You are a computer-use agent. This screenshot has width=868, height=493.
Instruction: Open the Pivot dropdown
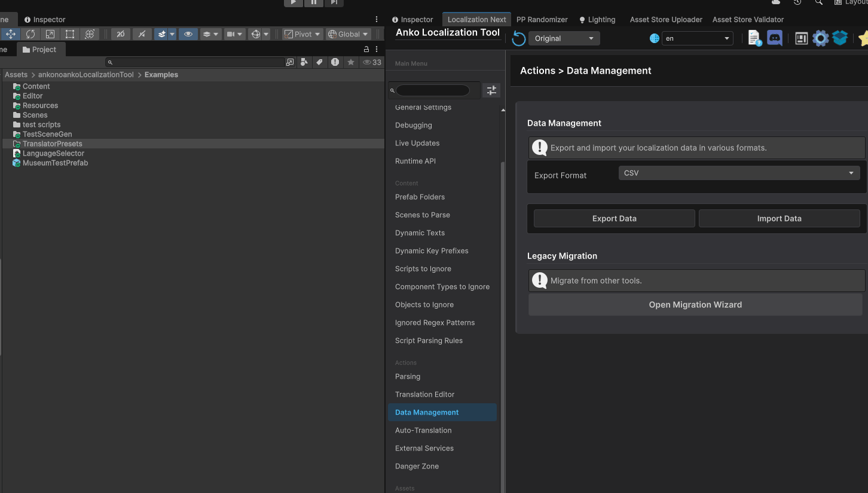click(302, 34)
